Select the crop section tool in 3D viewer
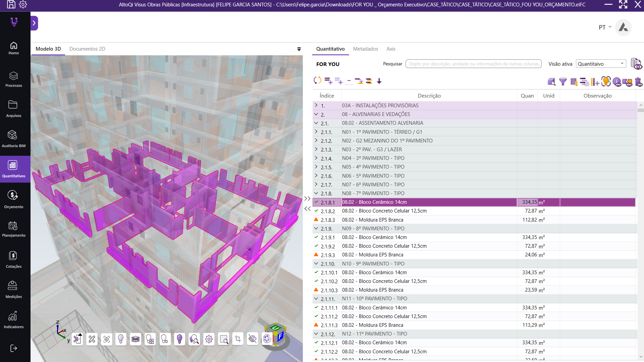 (238, 339)
